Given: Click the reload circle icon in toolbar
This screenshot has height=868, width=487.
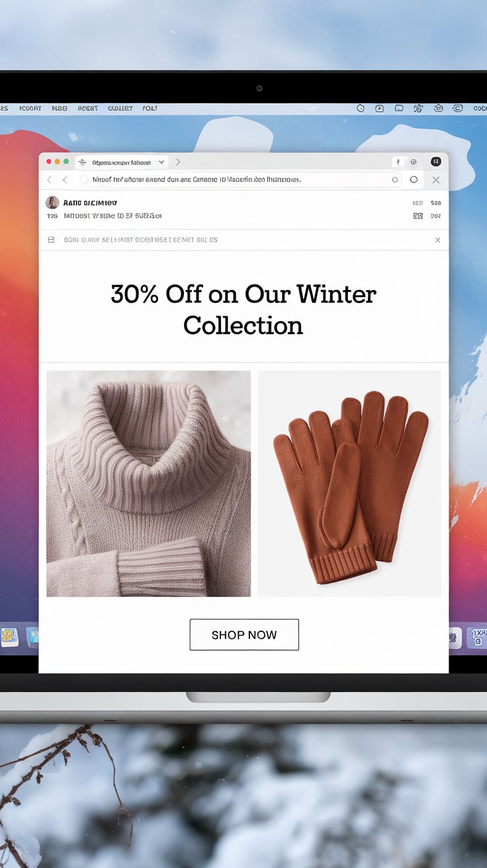Looking at the screenshot, I should (x=414, y=179).
